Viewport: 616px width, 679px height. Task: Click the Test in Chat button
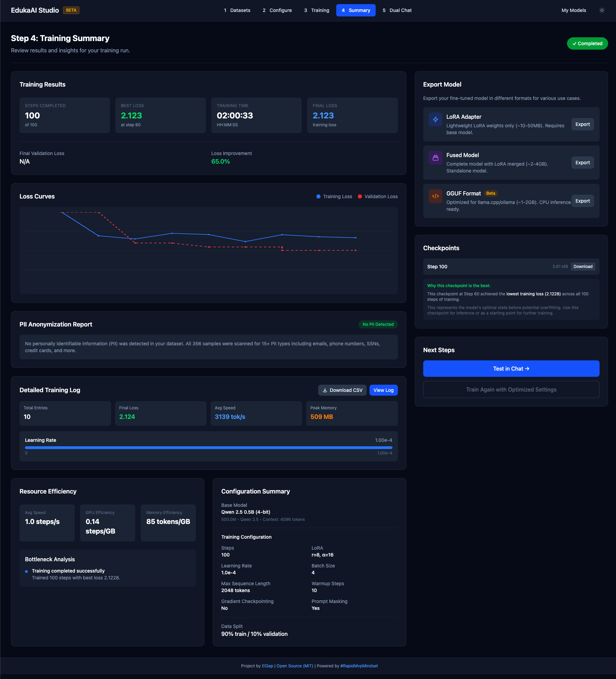511,369
